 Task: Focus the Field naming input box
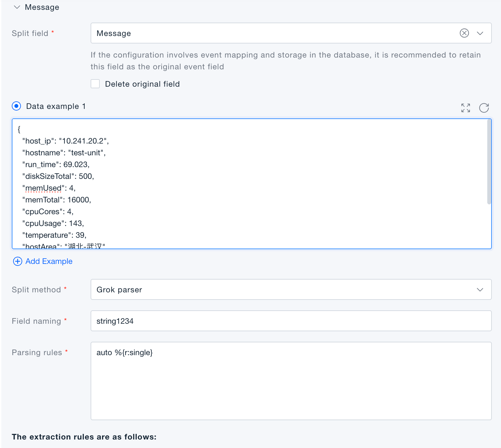tap(291, 321)
